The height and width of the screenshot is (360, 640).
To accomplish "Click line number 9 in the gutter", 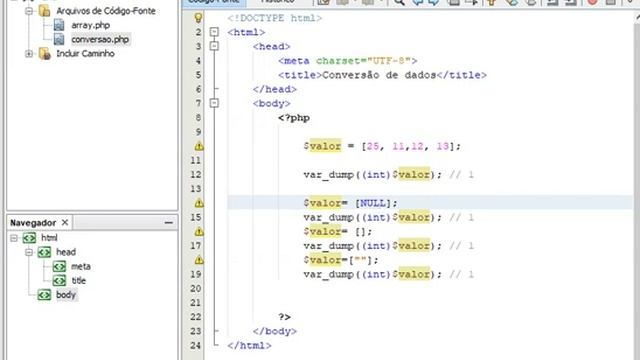I will click(x=198, y=132).
